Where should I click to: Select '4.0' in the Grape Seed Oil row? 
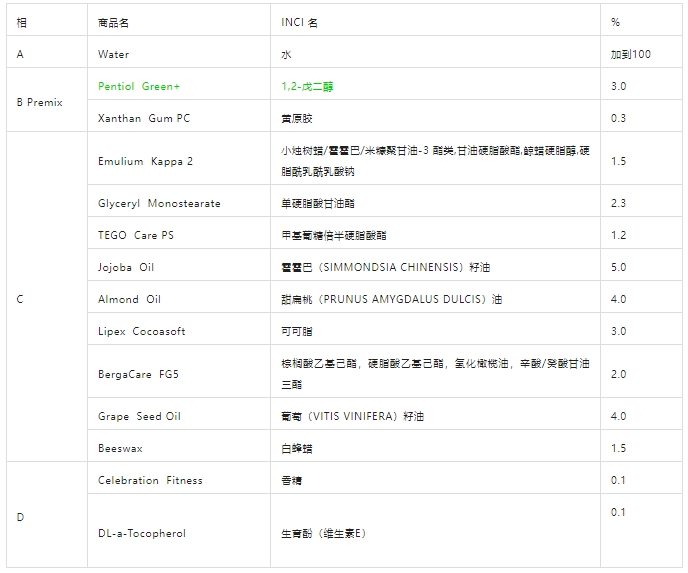(618, 416)
